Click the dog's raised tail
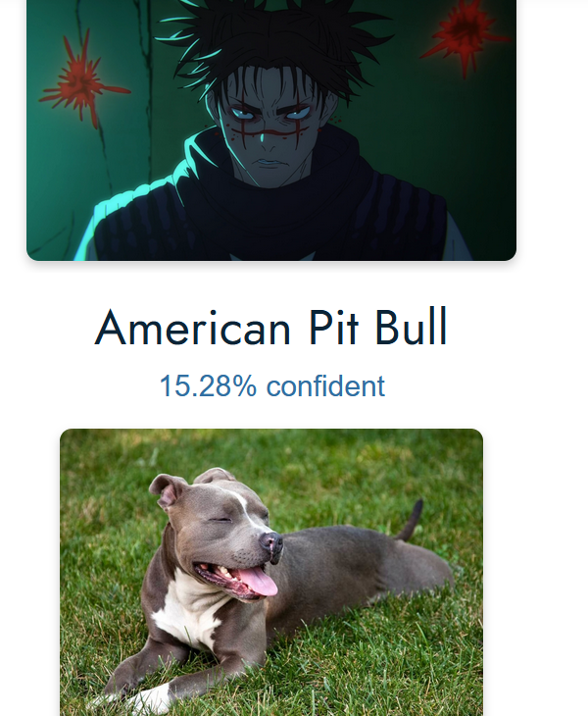 pyautogui.click(x=410, y=521)
